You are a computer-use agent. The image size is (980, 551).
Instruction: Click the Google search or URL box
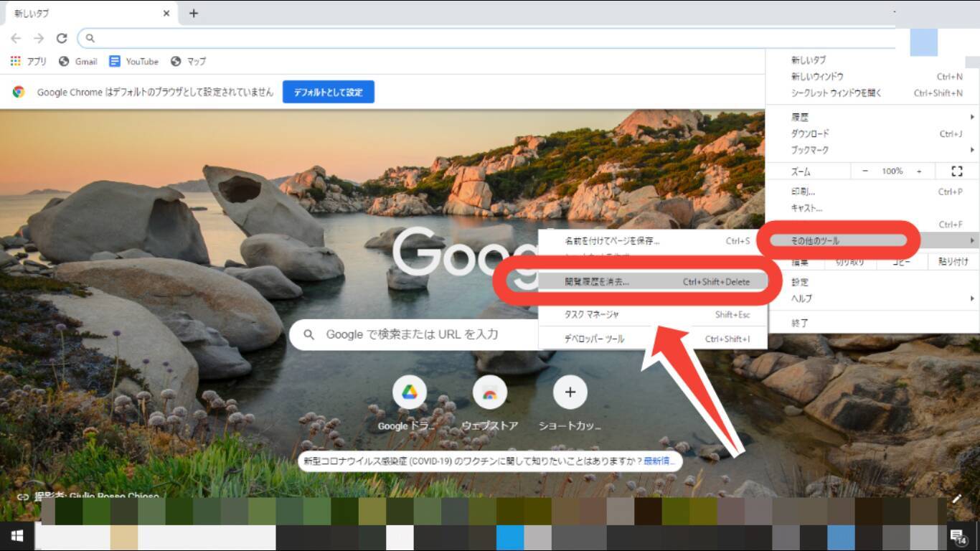414,334
